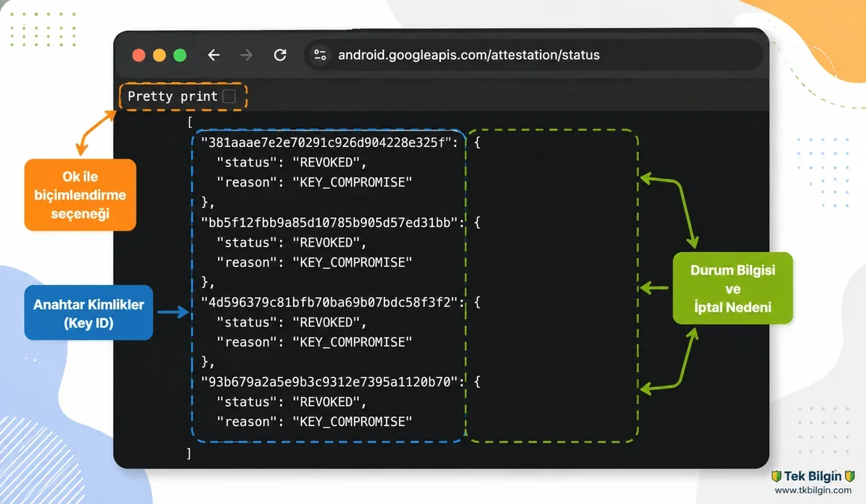Minimize window with the yellow button

coord(159,55)
